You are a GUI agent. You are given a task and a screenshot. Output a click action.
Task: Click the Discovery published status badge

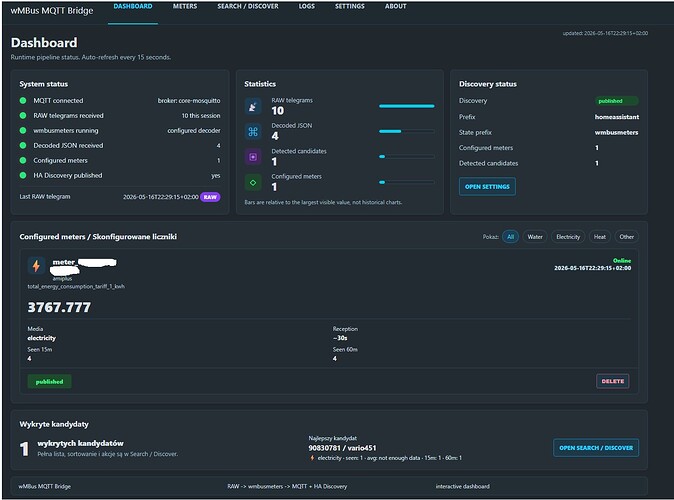point(616,101)
